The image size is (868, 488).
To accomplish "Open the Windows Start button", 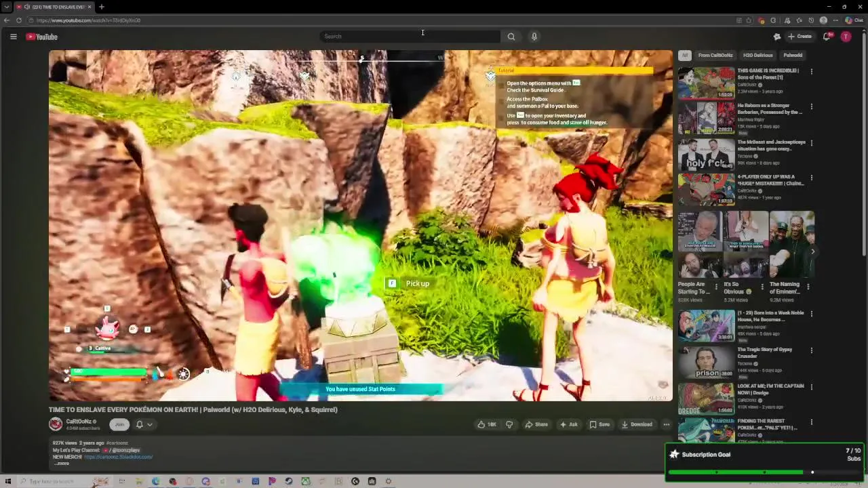I will (8, 481).
